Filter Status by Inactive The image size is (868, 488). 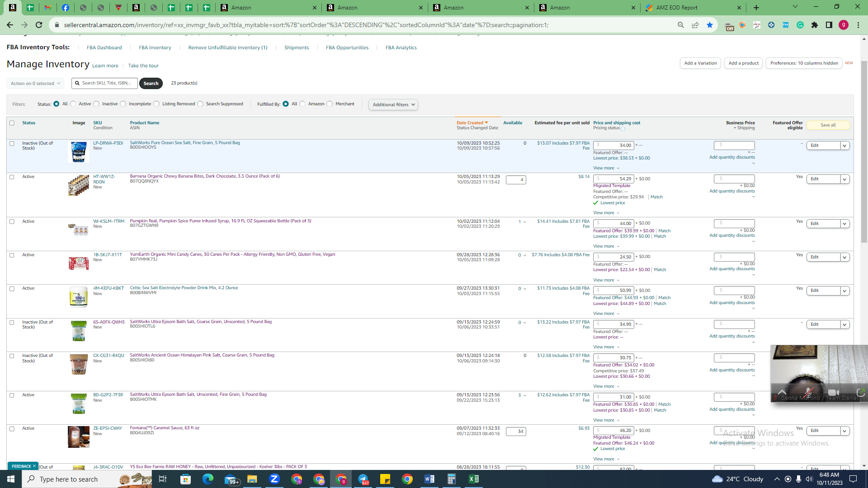96,104
